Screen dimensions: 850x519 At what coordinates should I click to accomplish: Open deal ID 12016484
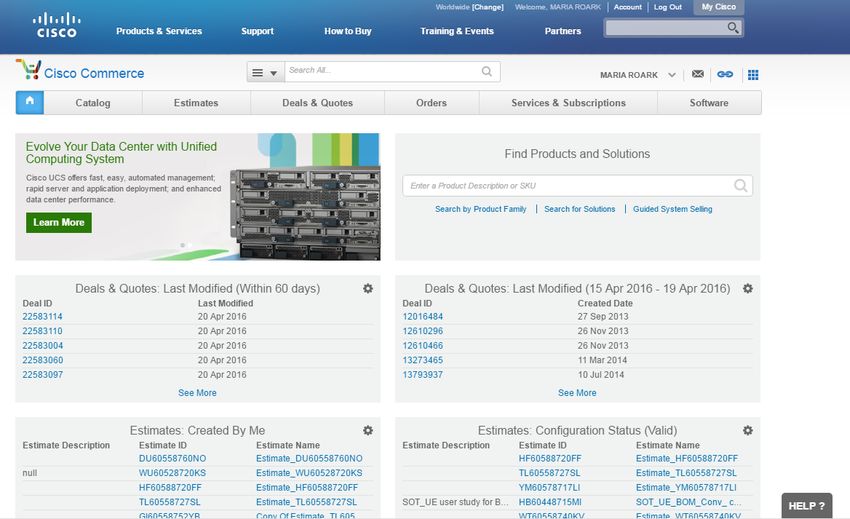423,316
